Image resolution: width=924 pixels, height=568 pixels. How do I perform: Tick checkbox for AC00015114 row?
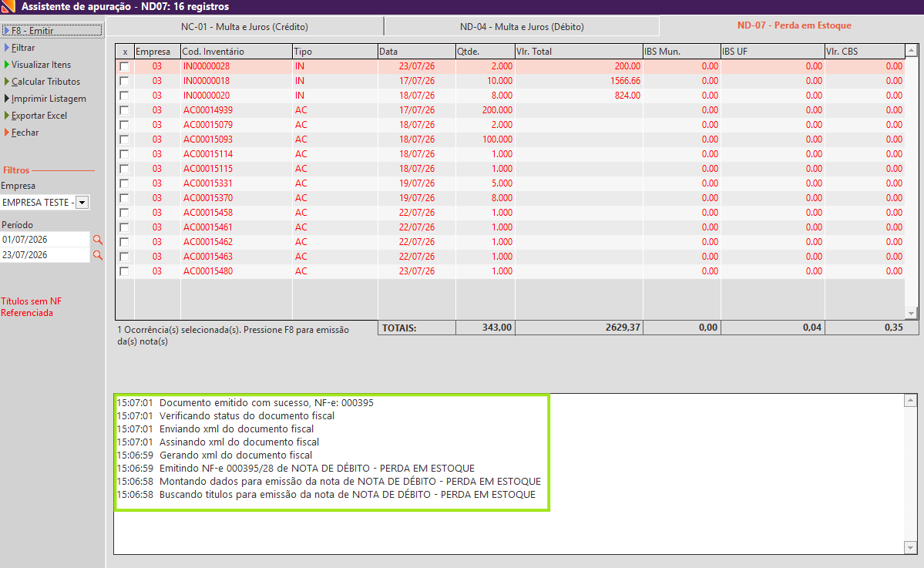124,154
